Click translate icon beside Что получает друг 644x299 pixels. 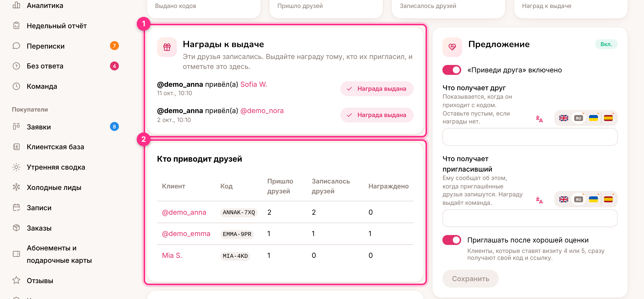click(x=539, y=119)
